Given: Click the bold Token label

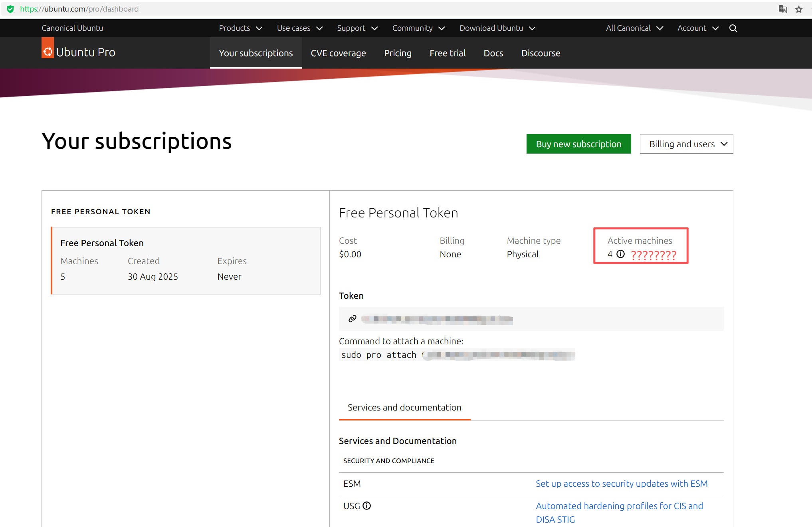Looking at the screenshot, I should [x=351, y=296].
